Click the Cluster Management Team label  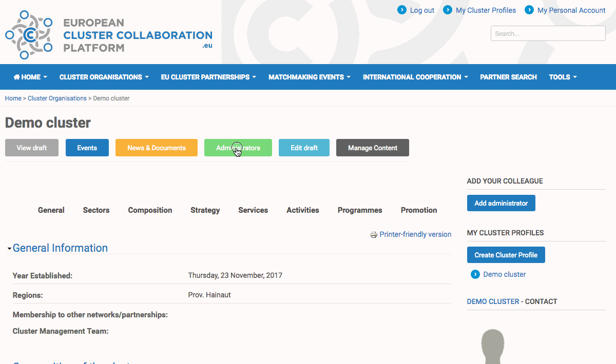pos(61,331)
